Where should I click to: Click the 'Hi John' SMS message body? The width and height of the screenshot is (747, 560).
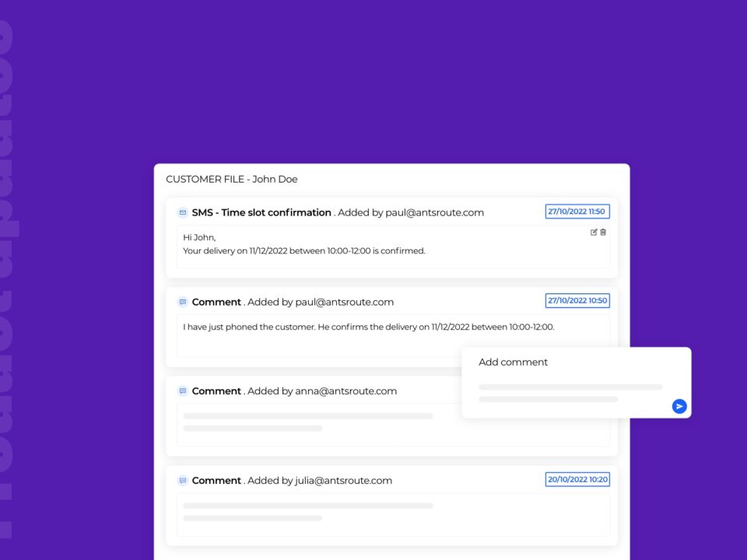(x=303, y=244)
